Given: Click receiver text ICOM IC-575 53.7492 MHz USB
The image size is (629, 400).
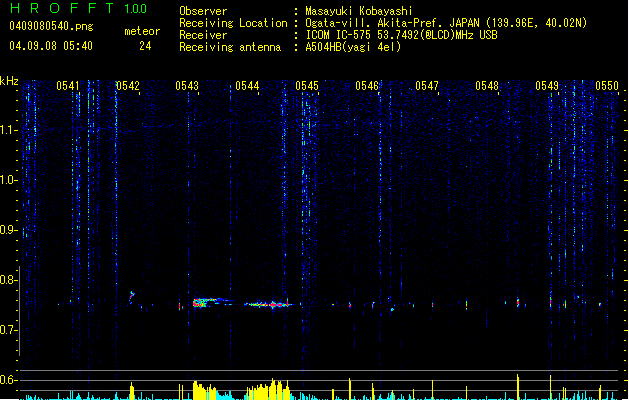Looking at the screenshot, I should point(401,35).
